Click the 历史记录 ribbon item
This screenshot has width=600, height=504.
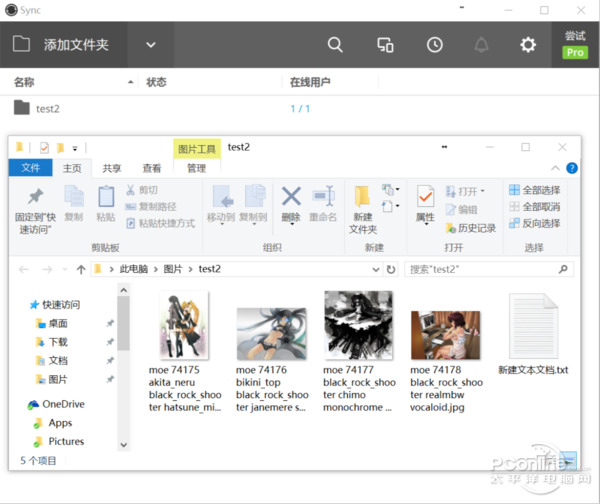pos(471,228)
